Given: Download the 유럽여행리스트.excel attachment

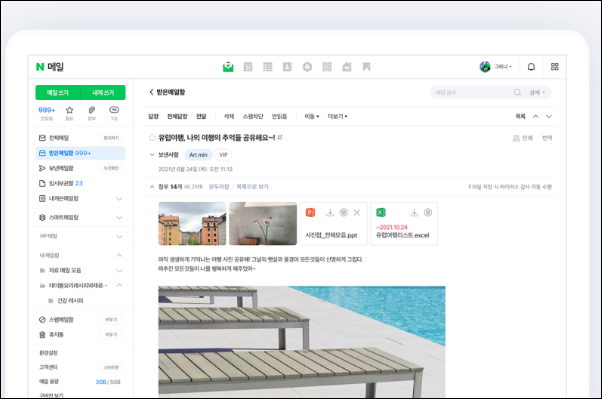Looking at the screenshot, I should (x=414, y=212).
